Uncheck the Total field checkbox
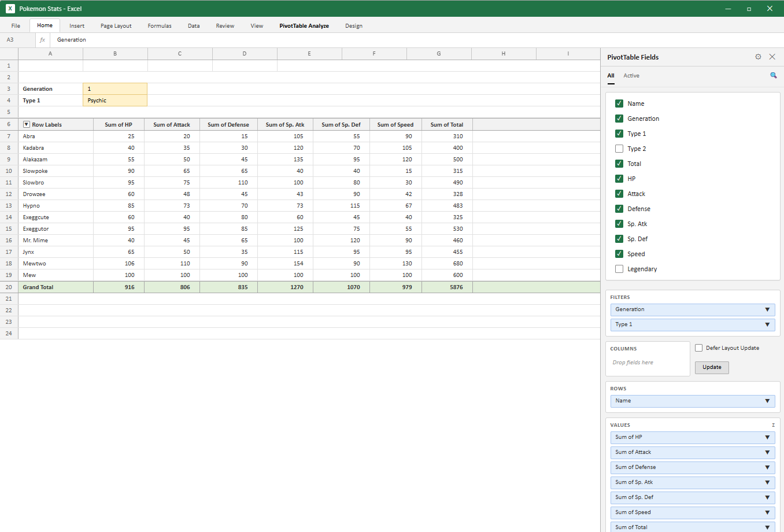The width and height of the screenshot is (784, 532). (x=619, y=164)
